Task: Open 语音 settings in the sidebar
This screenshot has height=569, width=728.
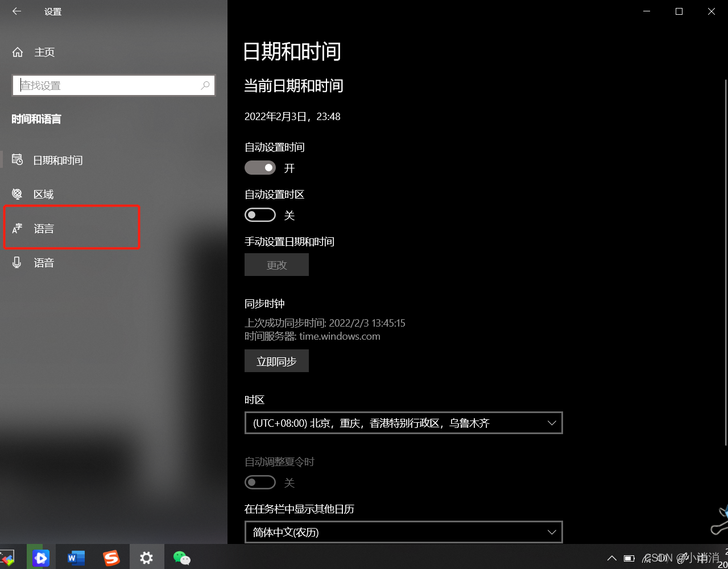Action: [x=44, y=262]
